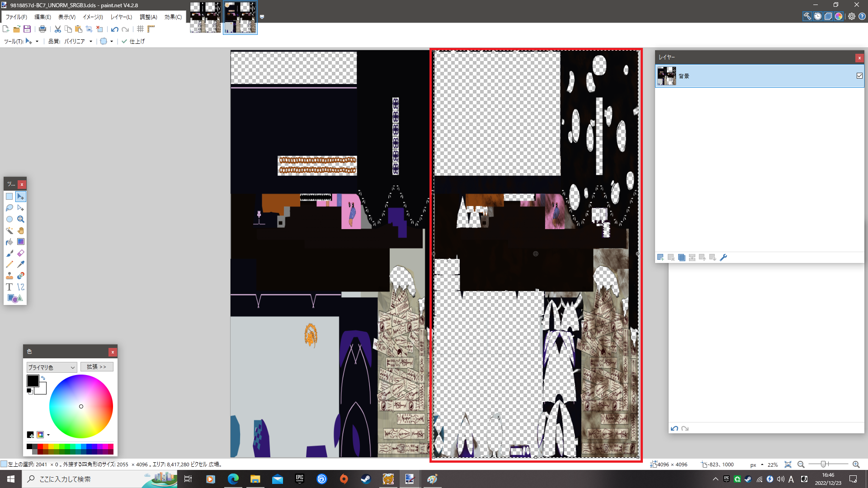The height and width of the screenshot is (488, 868).
Task: Click the zoom level slider handle
Action: coord(823,464)
